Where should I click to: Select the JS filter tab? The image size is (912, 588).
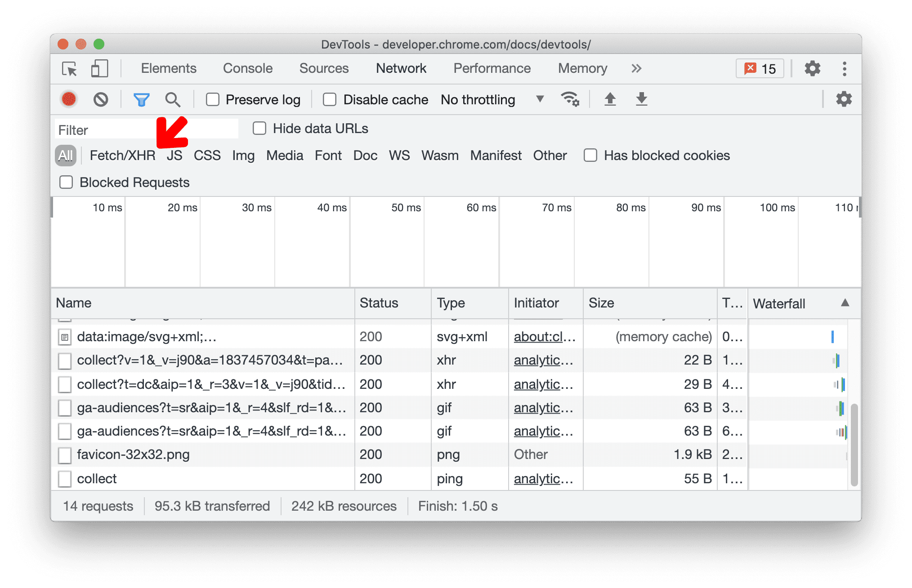[x=175, y=154]
